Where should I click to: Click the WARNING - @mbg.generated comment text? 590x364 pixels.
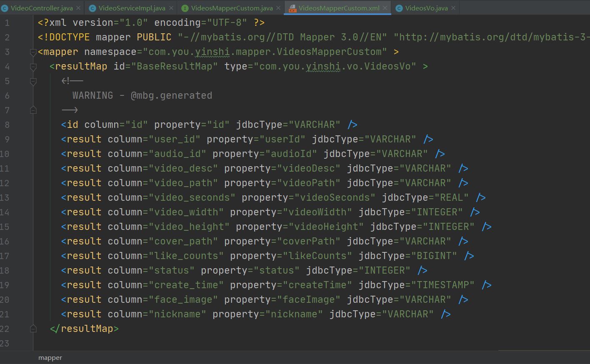point(142,95)
